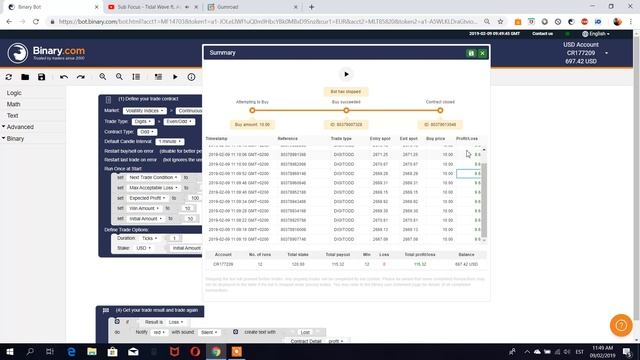This screenshot has height=360, width=640.
Task: Click the green export icon in Summary header
Action: [471, 53]
